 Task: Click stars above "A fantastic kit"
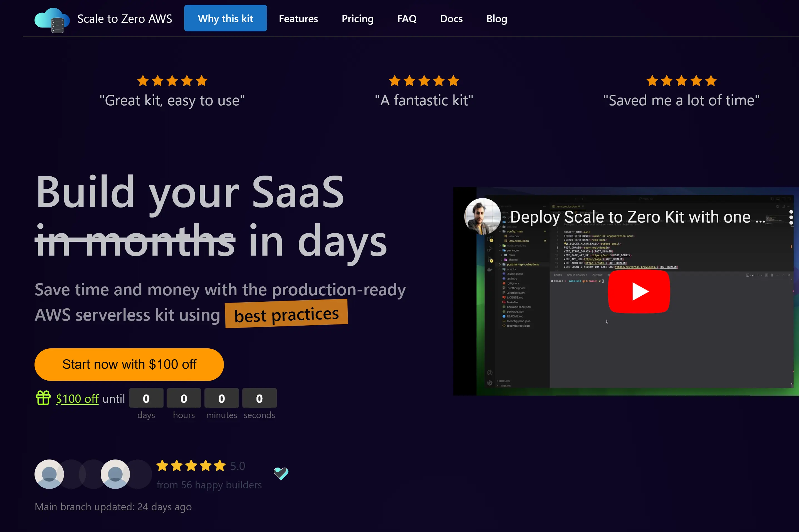coord(424,81)
